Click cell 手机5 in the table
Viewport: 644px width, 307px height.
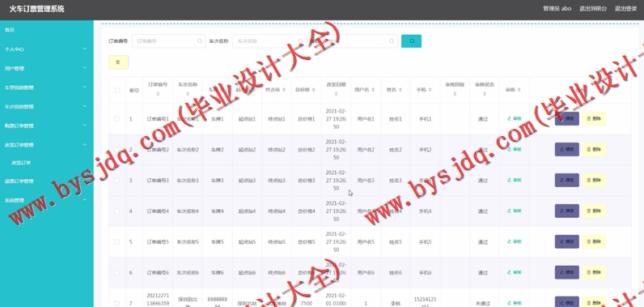[x=425, y=242]
